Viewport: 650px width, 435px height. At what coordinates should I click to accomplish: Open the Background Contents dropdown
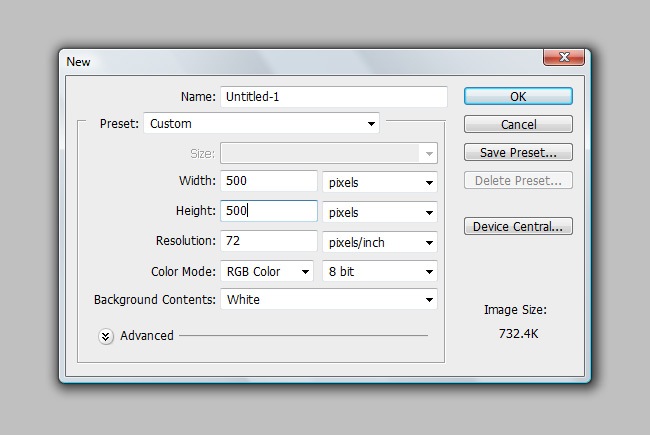pos(328,300)
